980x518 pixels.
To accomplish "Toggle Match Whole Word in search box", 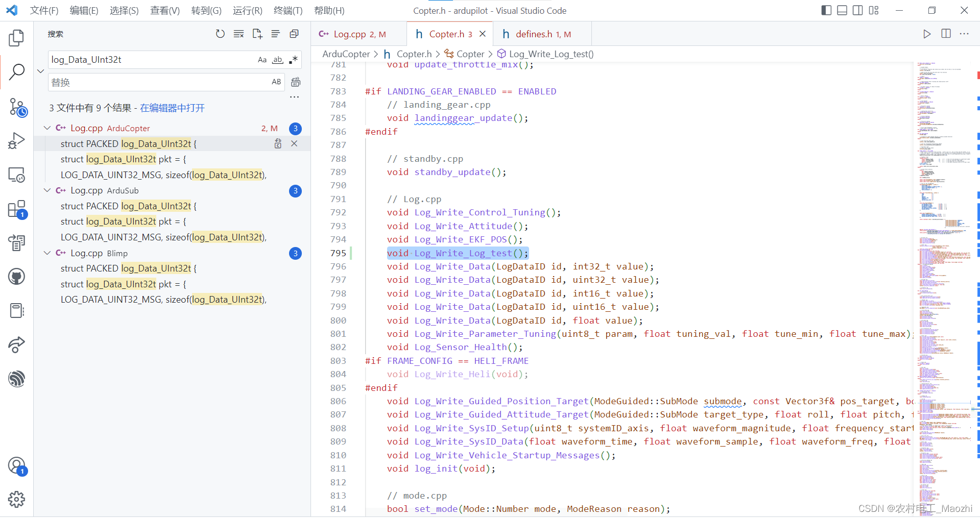I will click(277, 60).
